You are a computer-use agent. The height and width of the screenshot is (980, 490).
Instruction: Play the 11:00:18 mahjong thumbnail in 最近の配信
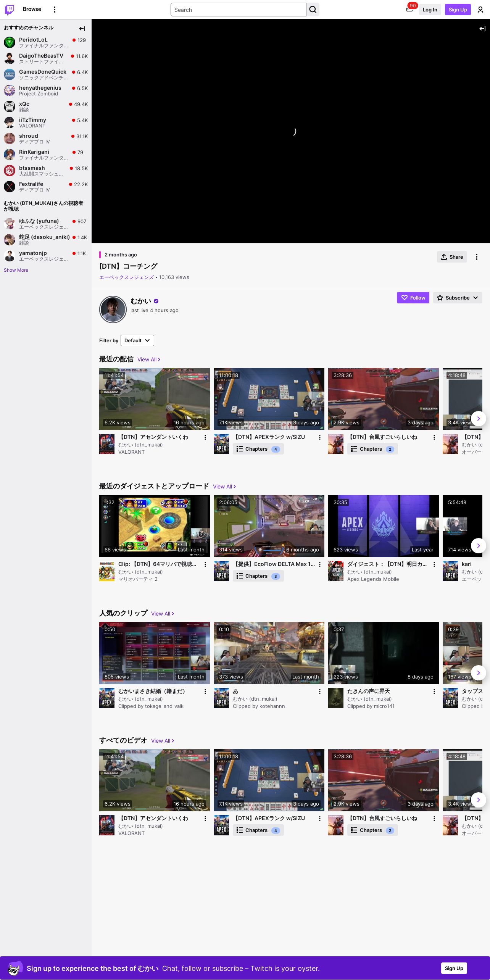click(269, 399)
